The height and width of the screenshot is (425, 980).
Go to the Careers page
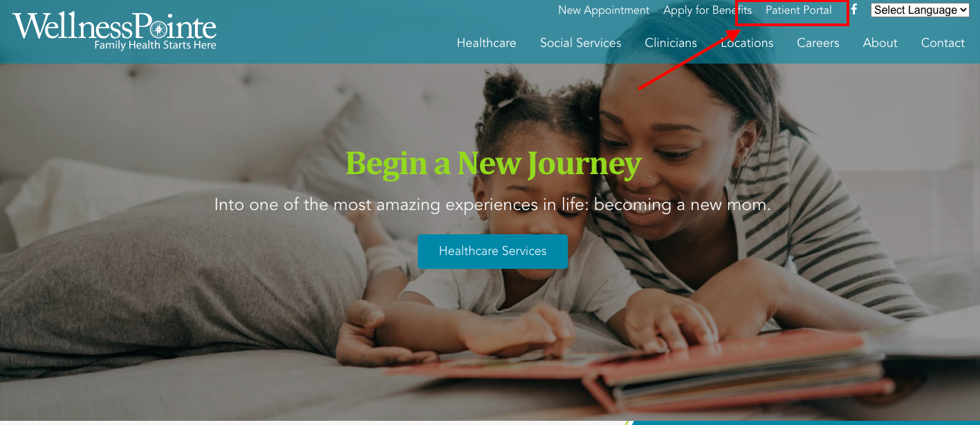pos(818,43)
